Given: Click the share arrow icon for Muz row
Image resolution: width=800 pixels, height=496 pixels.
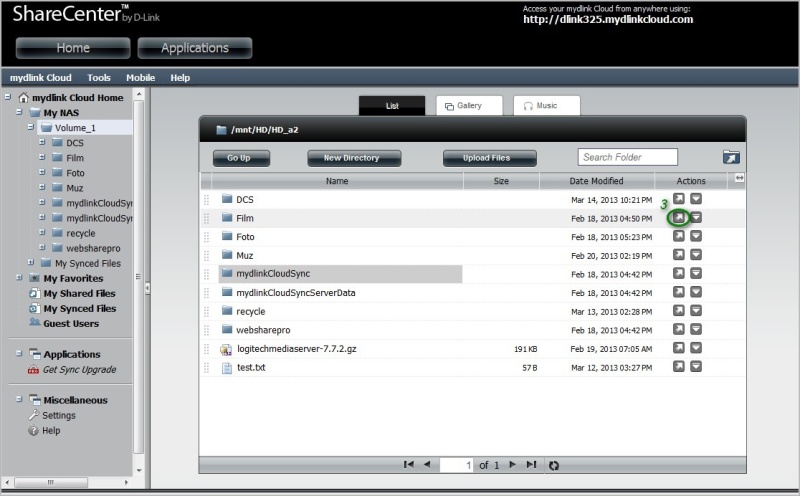Looking at the screenshot, I should pyautogui.click(x=679, y=255).
